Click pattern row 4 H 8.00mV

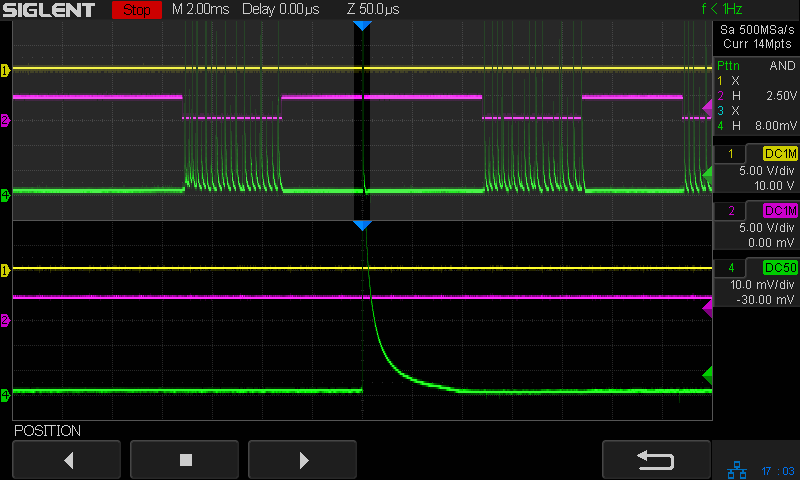coord(757,125)
